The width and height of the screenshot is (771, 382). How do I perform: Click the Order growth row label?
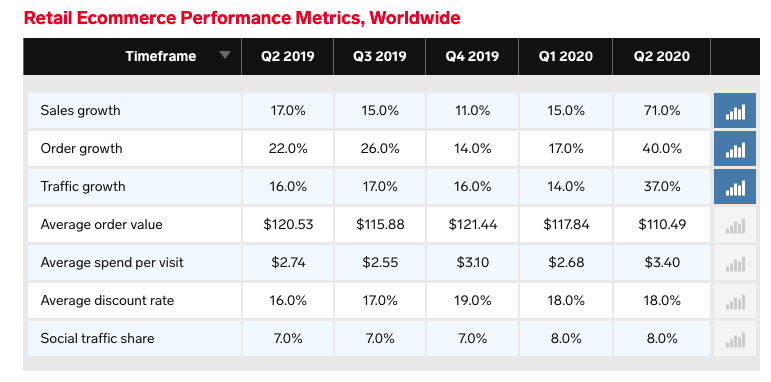81,148
